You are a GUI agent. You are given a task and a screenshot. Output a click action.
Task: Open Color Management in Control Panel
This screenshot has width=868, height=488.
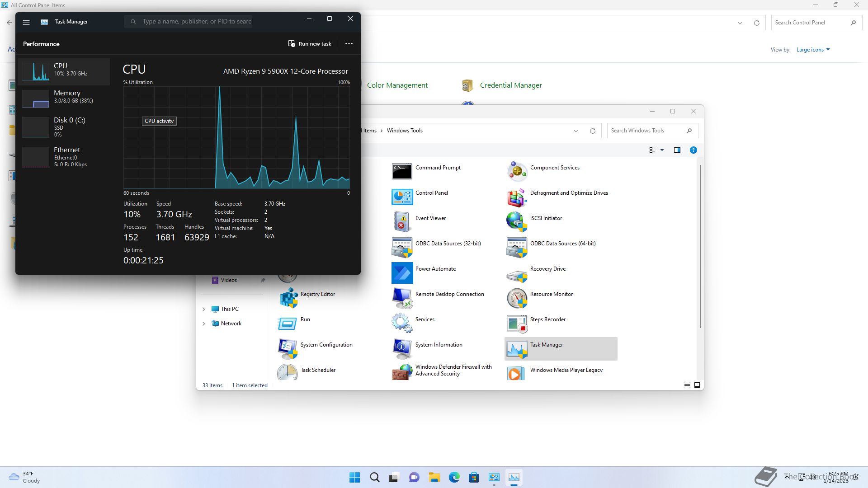[397, 85]
